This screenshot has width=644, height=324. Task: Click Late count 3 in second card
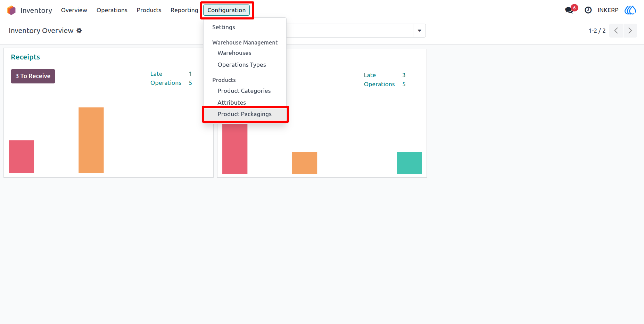coord(404,75)
